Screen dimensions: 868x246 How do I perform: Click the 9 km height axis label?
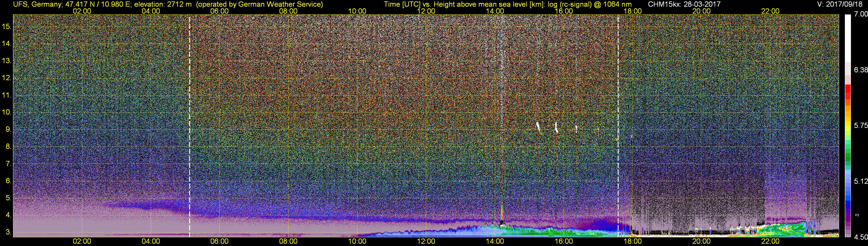click(8, 129)
